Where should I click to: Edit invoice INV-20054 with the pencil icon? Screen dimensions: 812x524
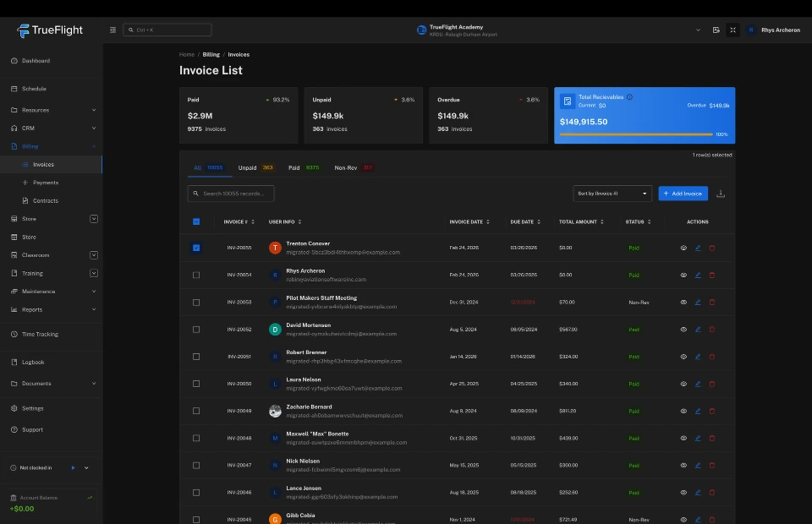tap(698, 275)
